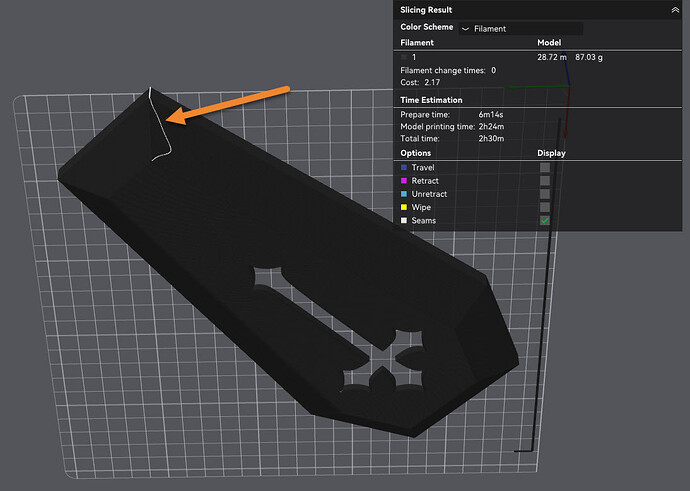Viewport: 690px width, 491px height.
Task: Open the Color Scheme Filament dropdown
Action: pos(521,29)
